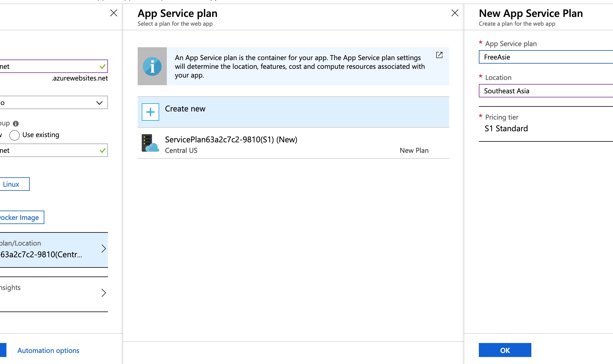
Task: Open external link icon in info banner
Action: point(439,55)
